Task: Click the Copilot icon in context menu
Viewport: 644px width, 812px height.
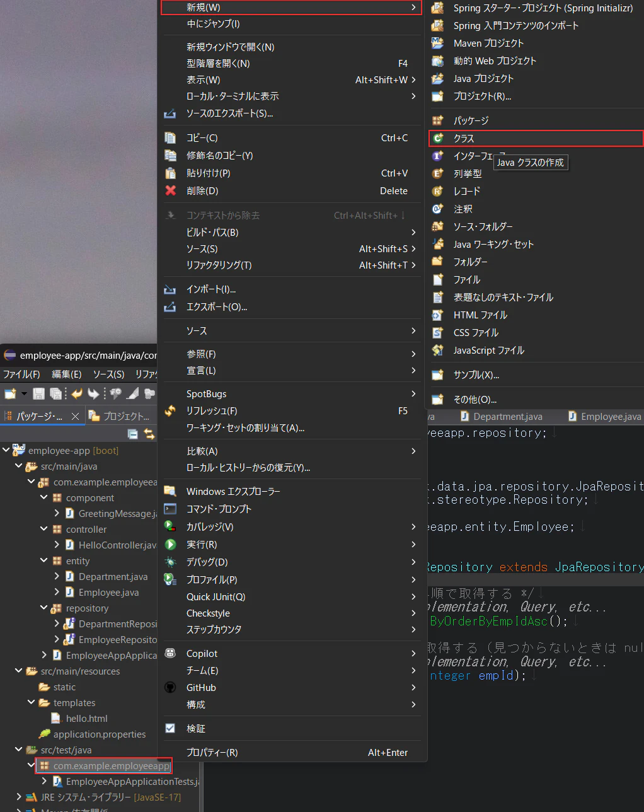Action: [x=170, y=653]
